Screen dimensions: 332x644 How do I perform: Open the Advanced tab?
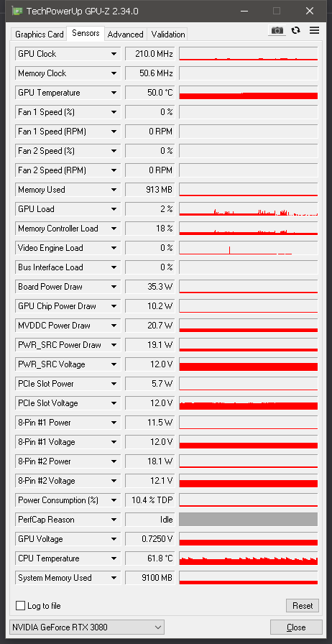click(x=125, y=34)
